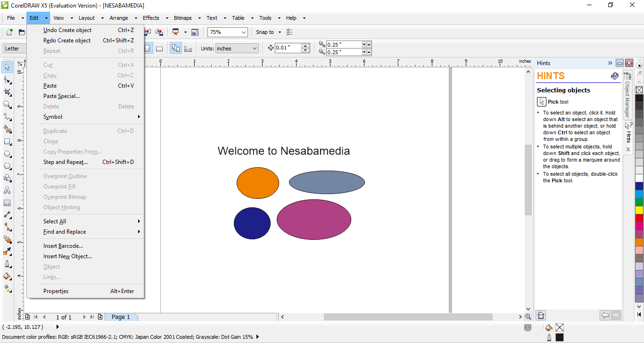Select the Table tool in the toolbox
This screenshot has height=343, width=644.
click(7, 203)
